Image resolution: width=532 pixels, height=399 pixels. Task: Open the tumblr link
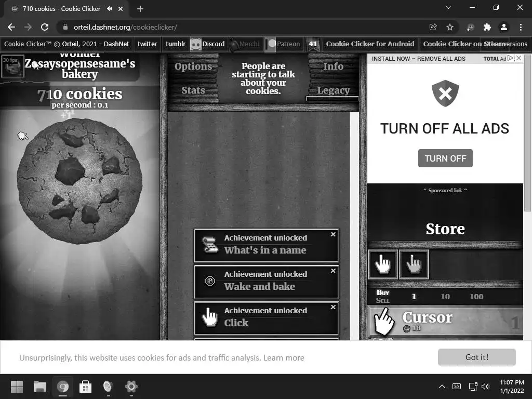(176, 44)
